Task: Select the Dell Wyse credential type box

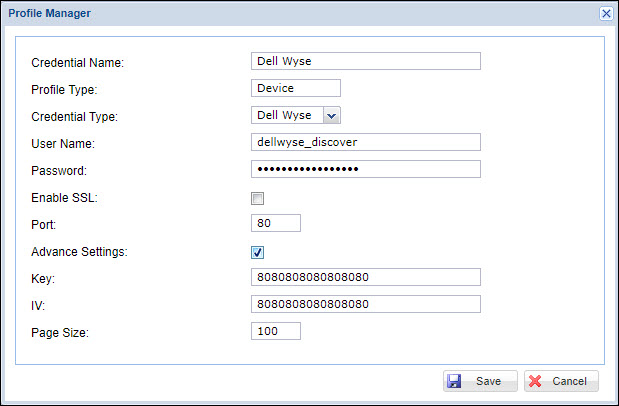Action: coord(286,115)
